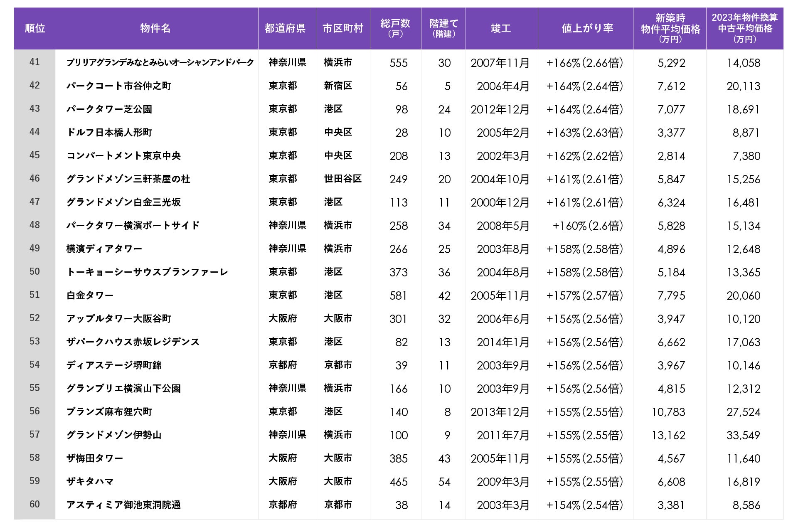Screen dimensions: 798x532
Task: Click the 都道府県 column header
Action: 285,28
